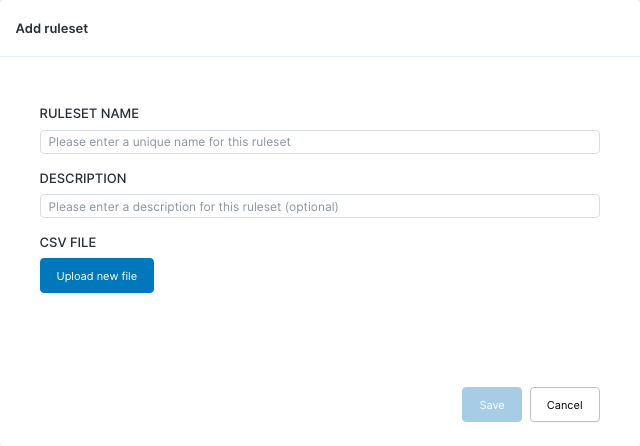Upload a new CSV file

point(97,275)
